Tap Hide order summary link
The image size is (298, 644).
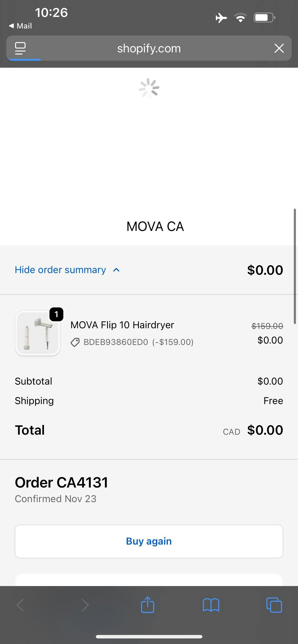coord(60,270)
